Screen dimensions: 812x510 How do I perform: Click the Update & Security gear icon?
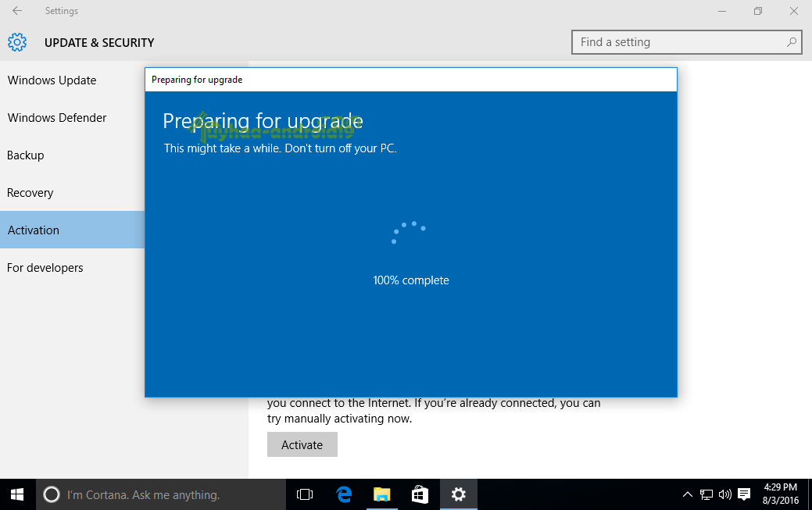coord(17,42)
